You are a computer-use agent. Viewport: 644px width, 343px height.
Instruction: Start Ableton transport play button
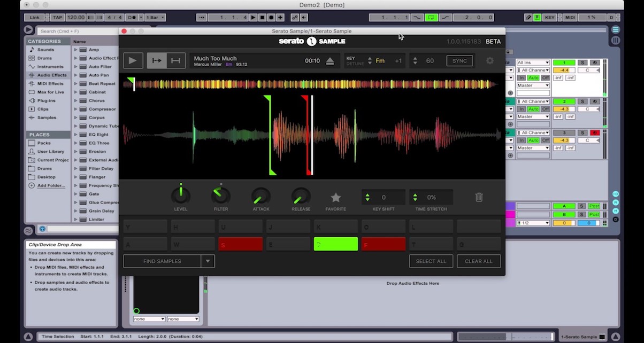[x=254, y=18]
